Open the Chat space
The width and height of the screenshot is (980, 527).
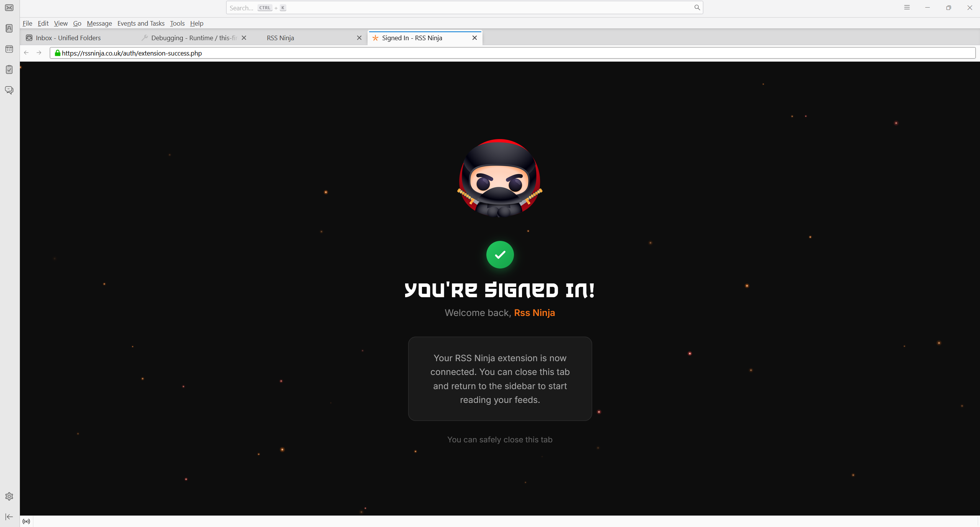click(9, 90)
